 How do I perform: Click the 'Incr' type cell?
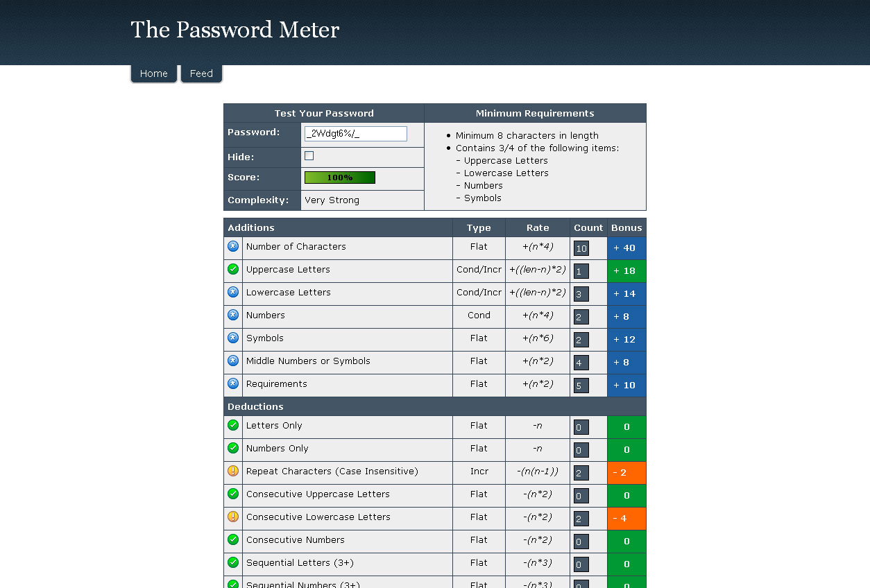coord(479,472)
